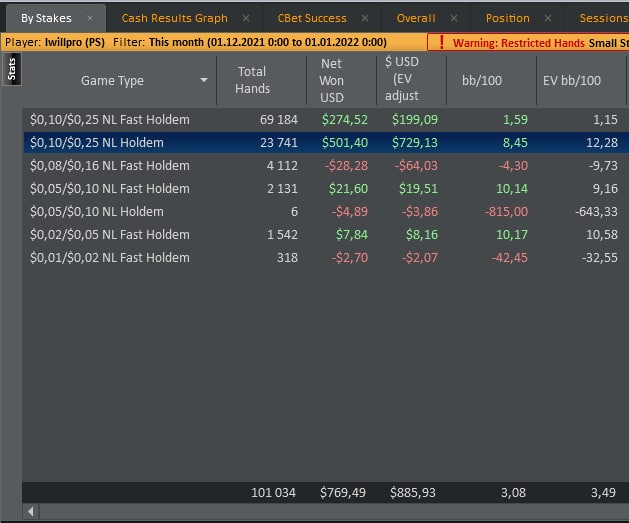629x523 pixels.
Task: Close the CBet Success tab
Action: coord(364,18)
